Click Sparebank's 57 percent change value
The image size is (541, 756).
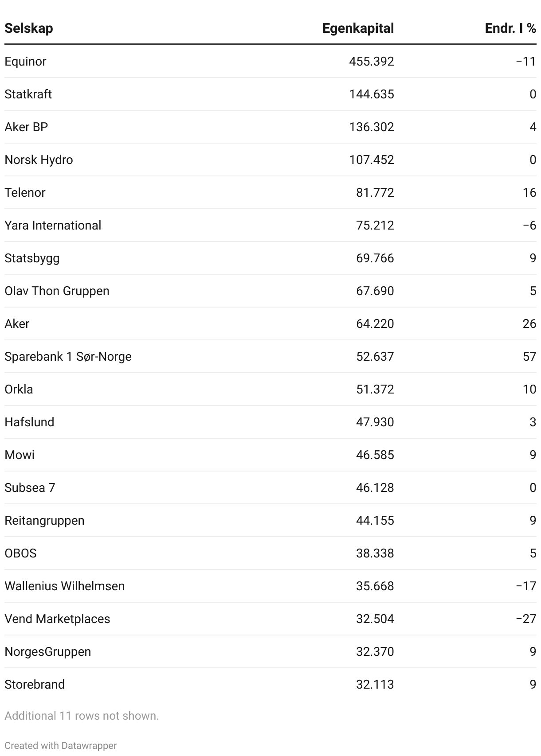529,356
